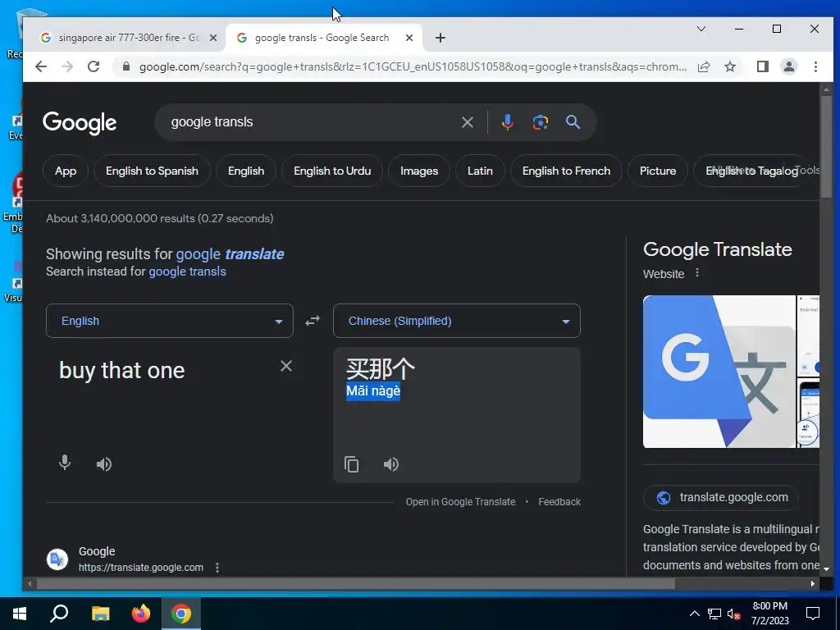
Task: Listen to the Chinese translation
Action: coord(391,464)
